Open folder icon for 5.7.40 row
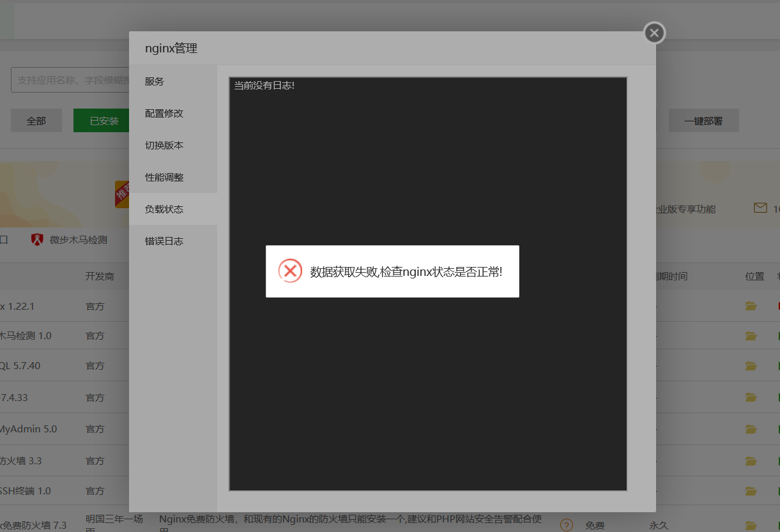 [x=751, y=366]
